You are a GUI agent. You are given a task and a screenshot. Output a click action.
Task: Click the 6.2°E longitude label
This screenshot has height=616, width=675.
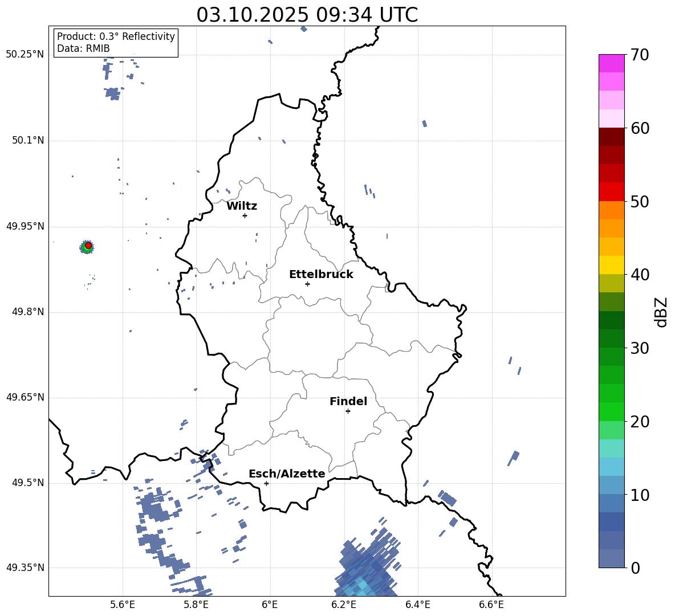(x=344, y=605)
